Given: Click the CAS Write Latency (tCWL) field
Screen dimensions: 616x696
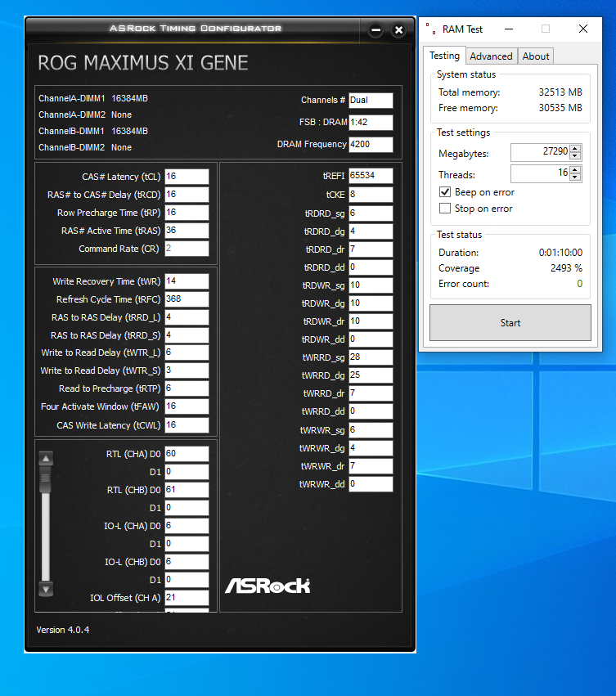Looking at the screenshot, I should click(187, 425).
